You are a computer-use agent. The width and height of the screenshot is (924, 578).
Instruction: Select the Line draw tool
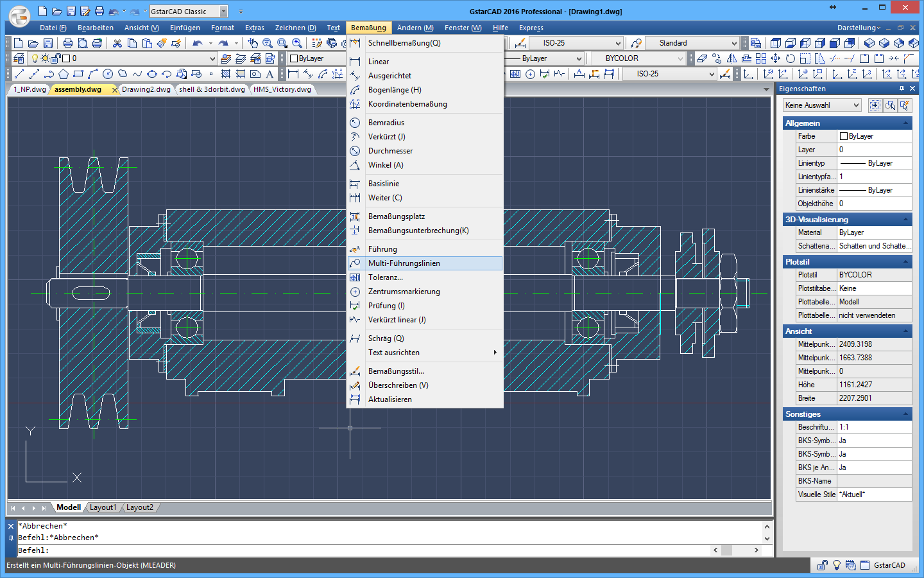pos(19,74)
